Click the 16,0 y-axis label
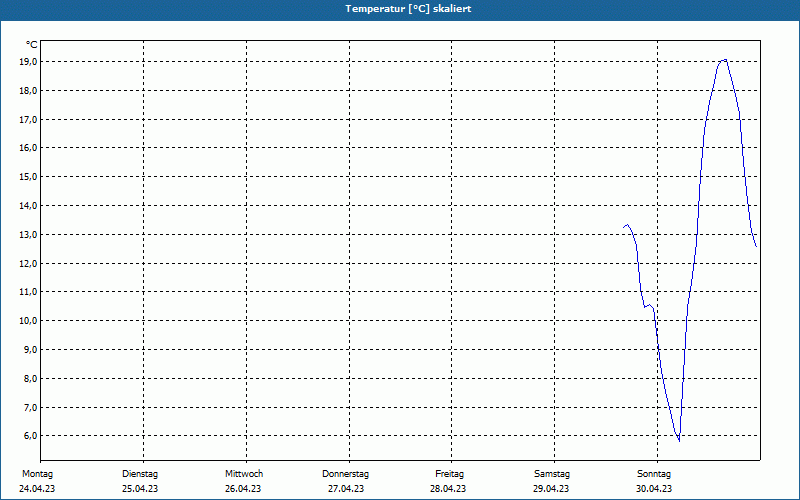This screenshot has width=800, height=500. click(28, 148)
